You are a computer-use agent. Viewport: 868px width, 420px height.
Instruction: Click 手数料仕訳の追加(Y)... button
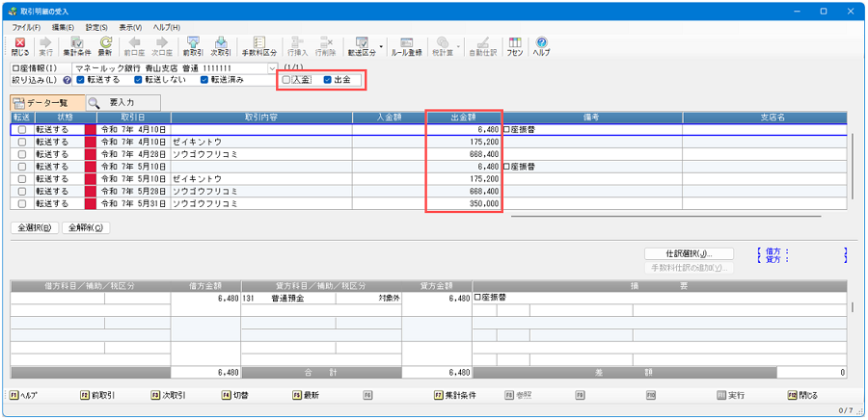pos(689,268)
